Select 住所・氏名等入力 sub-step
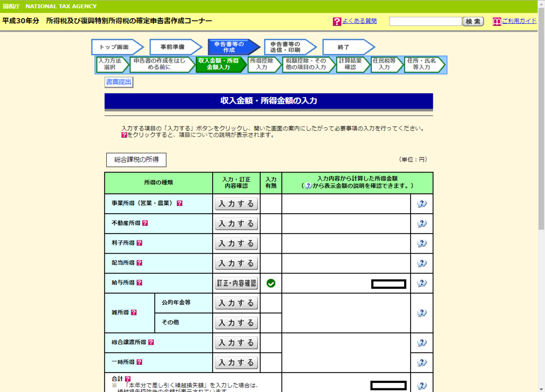Image resolution: width=545 pixels, height=392 pixels. (424, 64)
